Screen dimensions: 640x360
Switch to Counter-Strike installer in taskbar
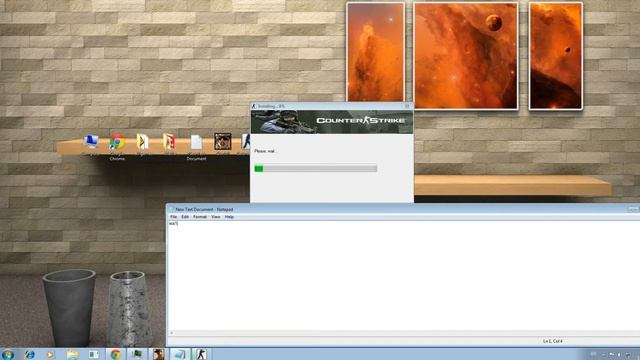click(x=200, y=354)
